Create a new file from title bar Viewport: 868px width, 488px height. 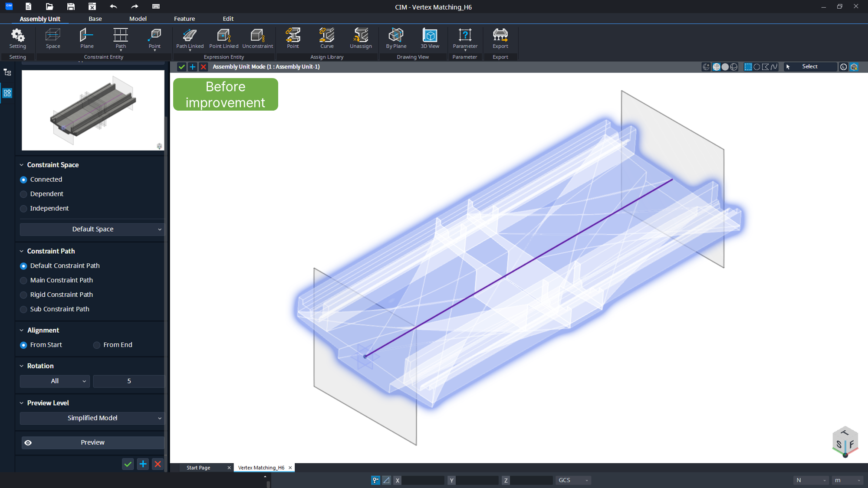click(x=28, y=7)
